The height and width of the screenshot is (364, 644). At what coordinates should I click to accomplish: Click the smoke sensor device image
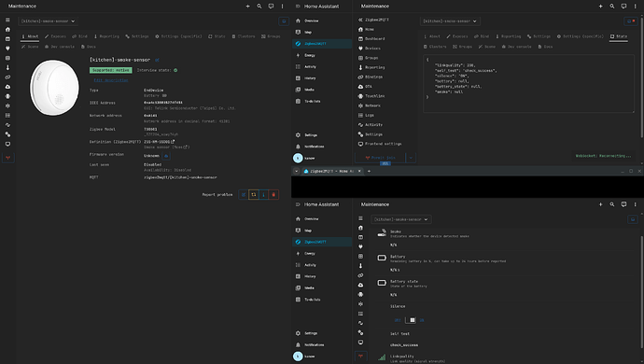pos(54,88)
